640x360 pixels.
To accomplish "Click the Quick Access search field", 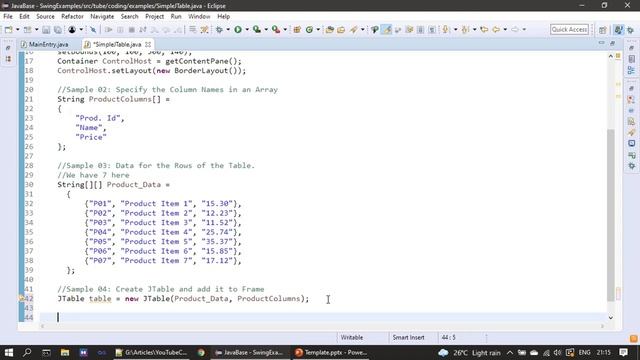I will (569, 29).
